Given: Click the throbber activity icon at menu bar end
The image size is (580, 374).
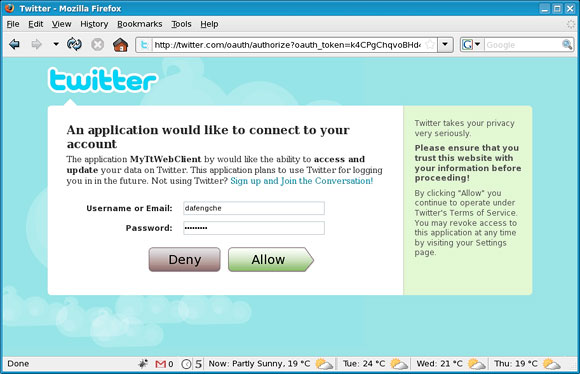Looking at the screenshot, I should 571,24.
